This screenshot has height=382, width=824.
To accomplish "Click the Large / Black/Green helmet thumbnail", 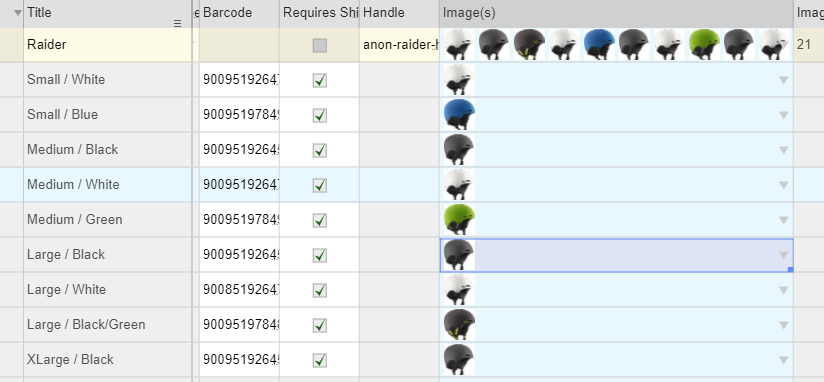I will click(459, 325).
